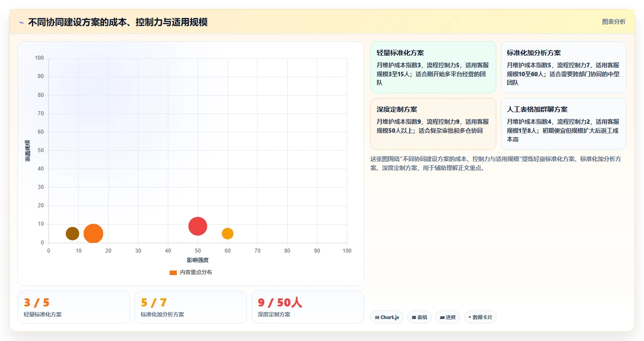
Task: Click 深度定制方案 label under 9 / 50人
Action: pos(274,315)
